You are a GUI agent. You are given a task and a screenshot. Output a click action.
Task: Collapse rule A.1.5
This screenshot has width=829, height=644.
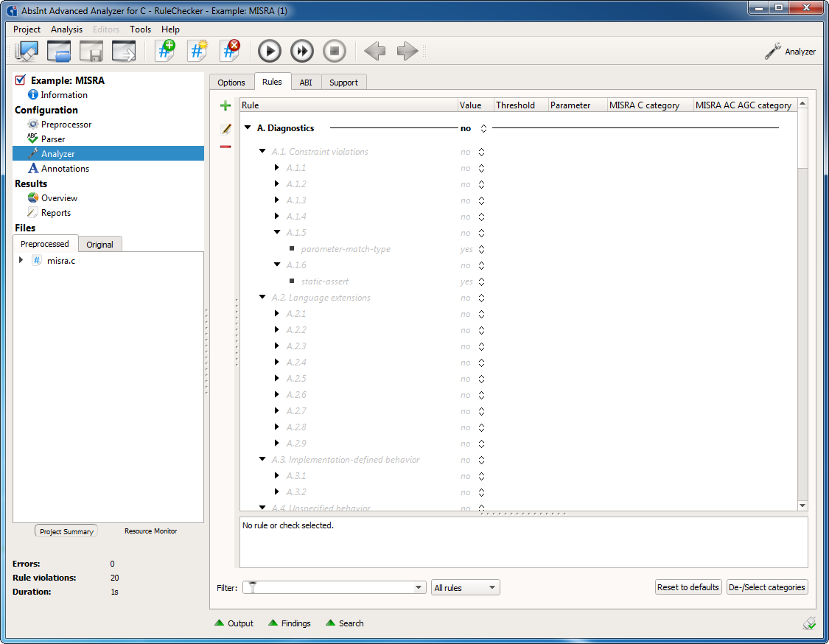click(277, 232)
